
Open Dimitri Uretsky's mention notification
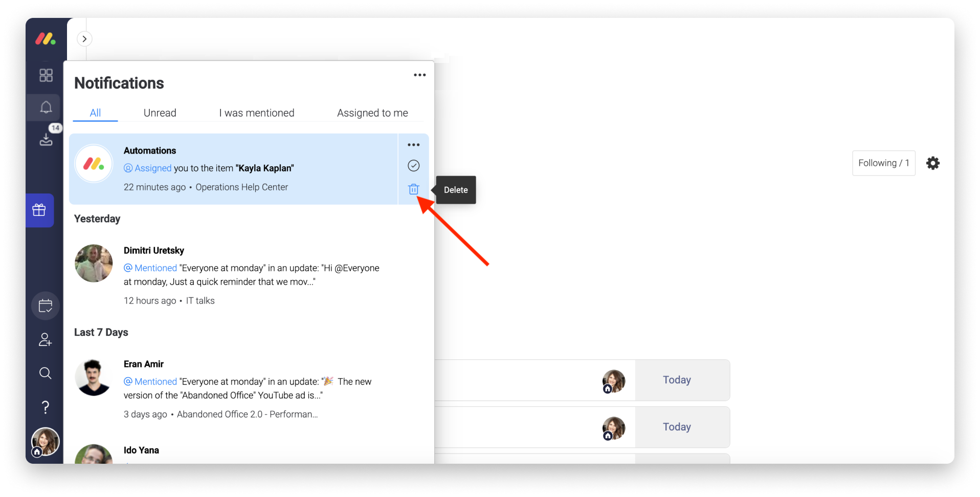(249, 275)
